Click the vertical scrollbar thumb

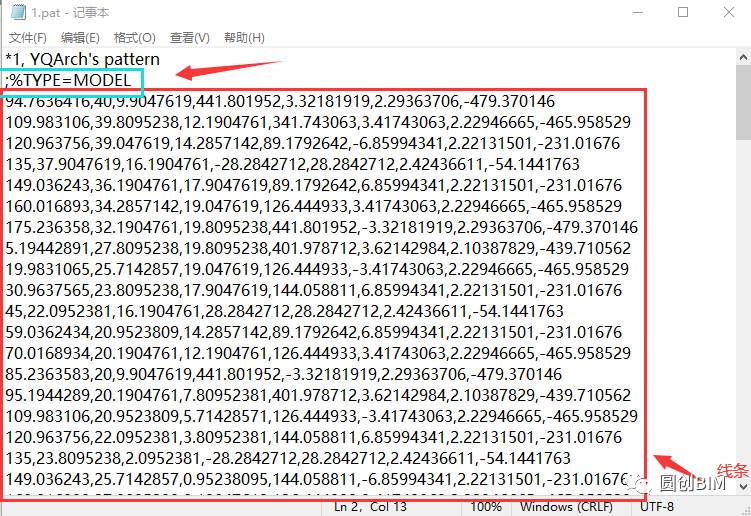743,103
